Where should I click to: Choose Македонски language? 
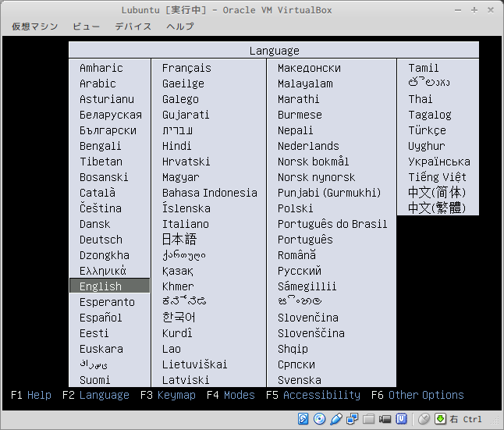[x=309, y=68]
